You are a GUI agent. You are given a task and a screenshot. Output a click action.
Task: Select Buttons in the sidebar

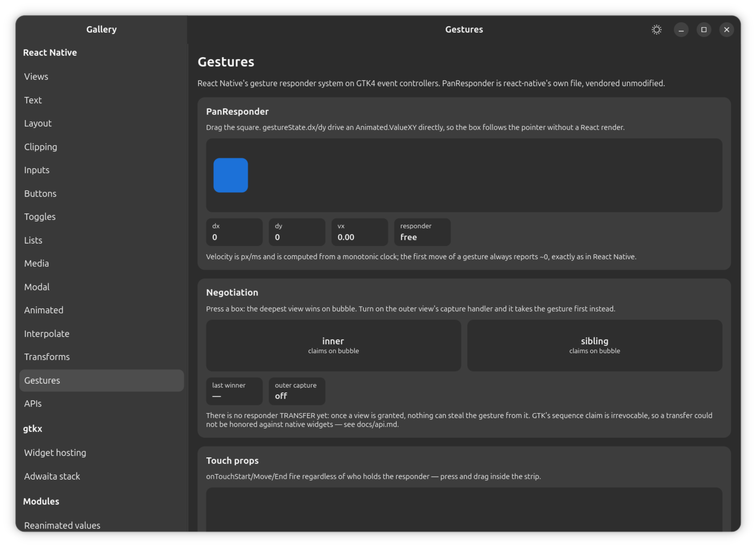coord(102,193)
